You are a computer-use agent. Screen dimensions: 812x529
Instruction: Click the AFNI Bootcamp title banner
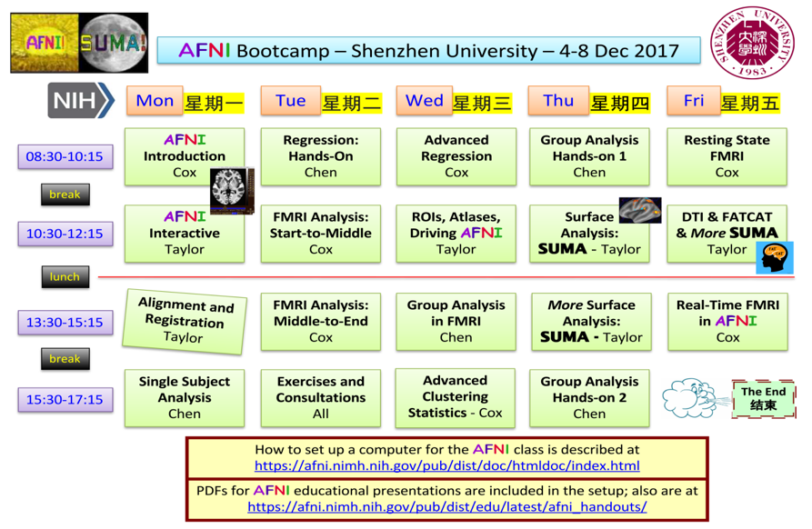point(428,50)
